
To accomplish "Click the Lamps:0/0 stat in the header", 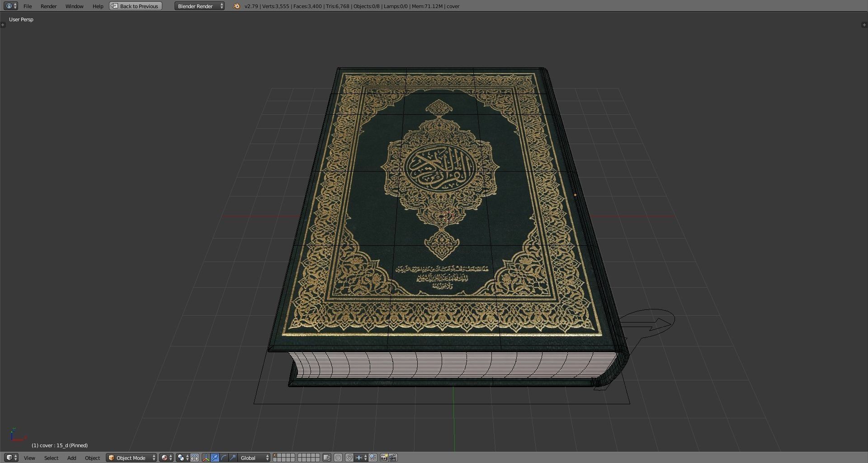I will [x=396, y=6].
